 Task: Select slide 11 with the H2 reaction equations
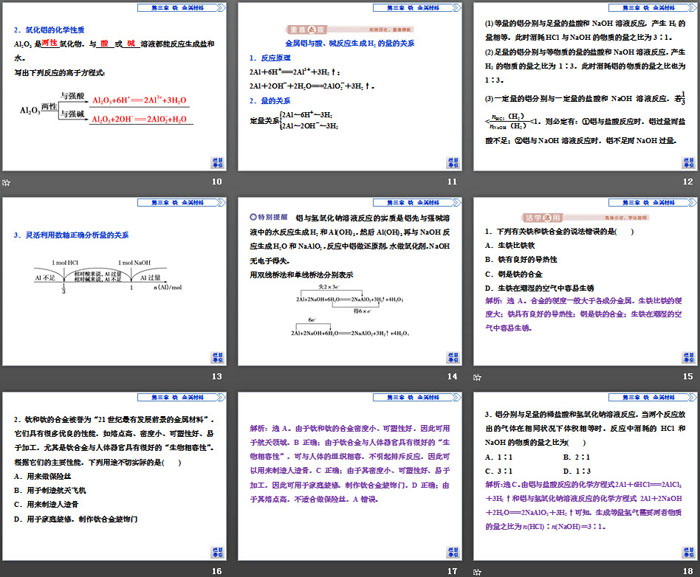tap(349, 87)
